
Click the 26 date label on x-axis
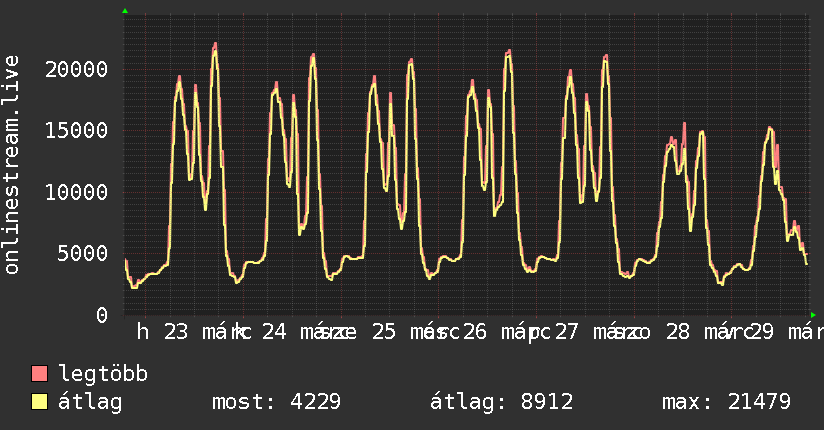pos(475,332)
